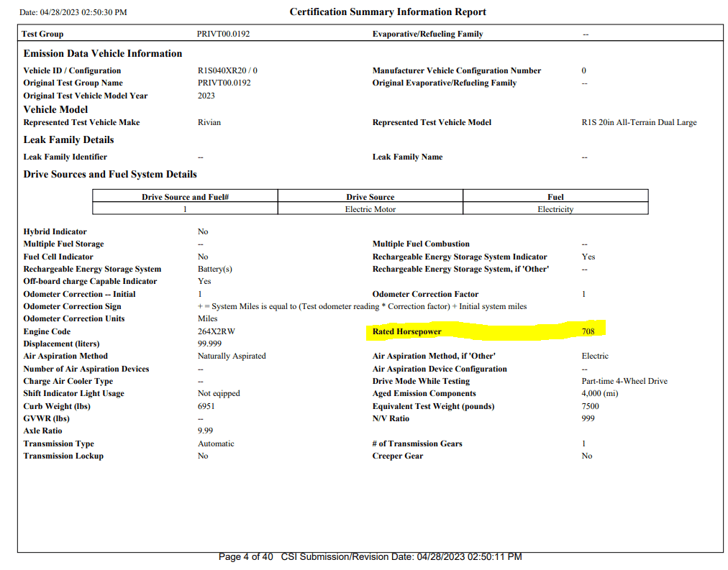Select the 'Naturally Aspirated' value
728x570 pixels.
pos(232,357)
